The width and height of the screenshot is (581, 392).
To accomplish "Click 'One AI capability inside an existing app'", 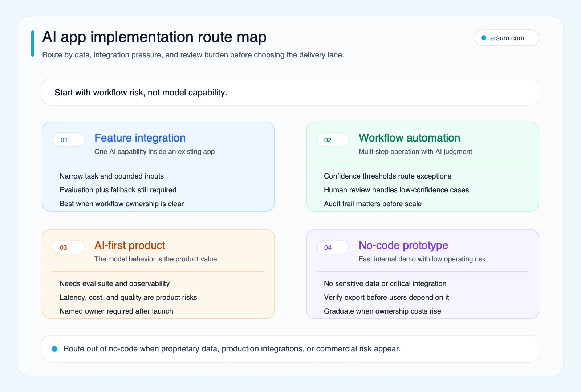I will tap(155, 152).
